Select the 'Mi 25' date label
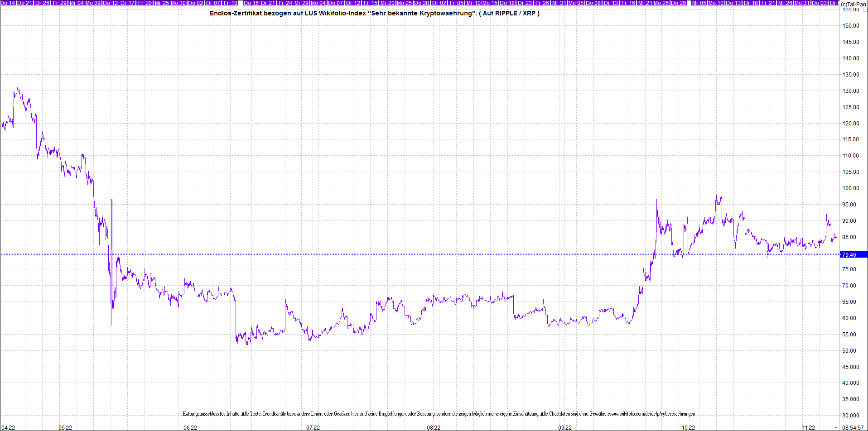Image resolution: width=868 pixels, height=431 pixels. (162, 3)
